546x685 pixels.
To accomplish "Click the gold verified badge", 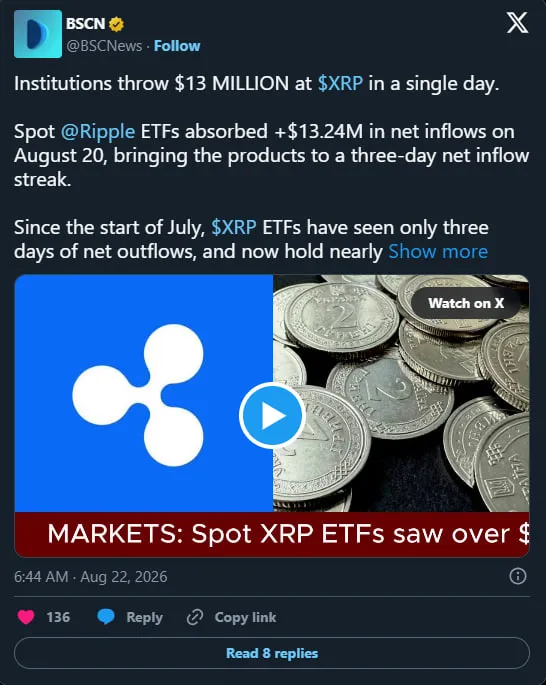I will point(116,24).
